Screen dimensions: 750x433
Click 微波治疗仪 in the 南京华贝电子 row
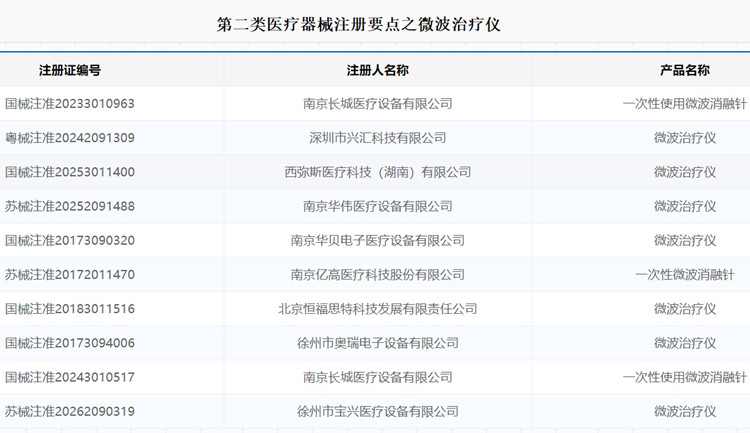tap(684, 241)
